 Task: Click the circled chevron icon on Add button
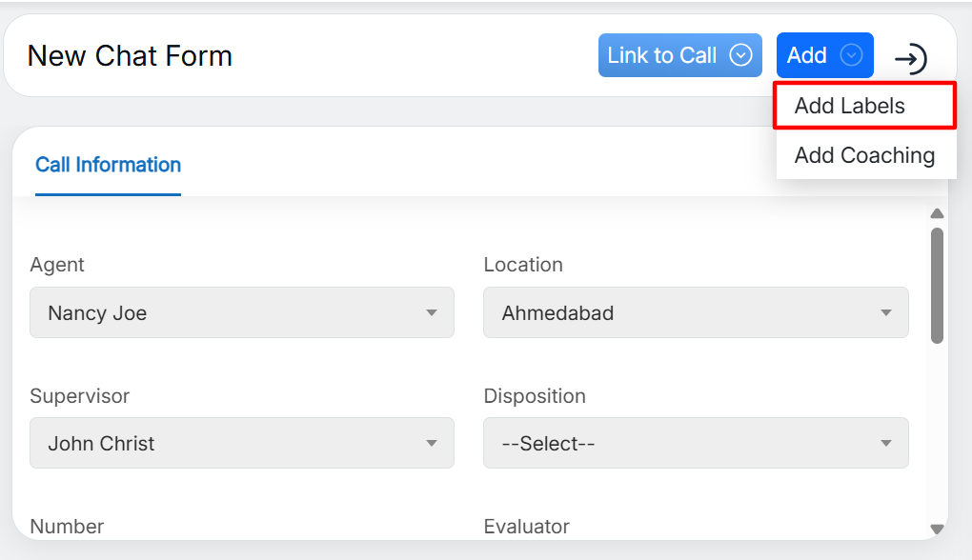[851, 55]
